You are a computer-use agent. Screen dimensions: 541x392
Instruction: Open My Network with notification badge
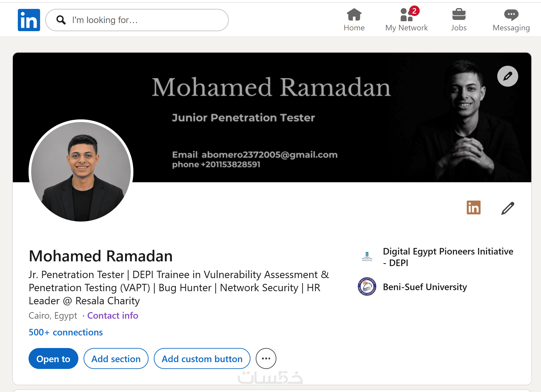point(406,19)
